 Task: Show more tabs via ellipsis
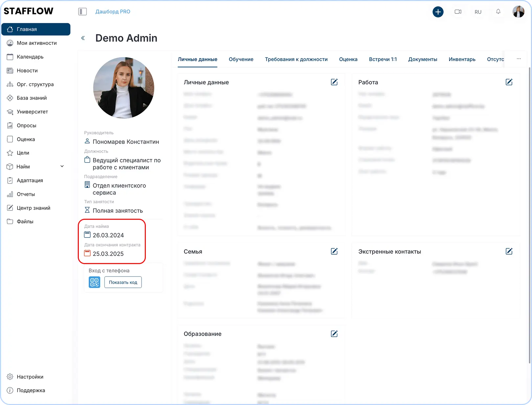(519, 59)
